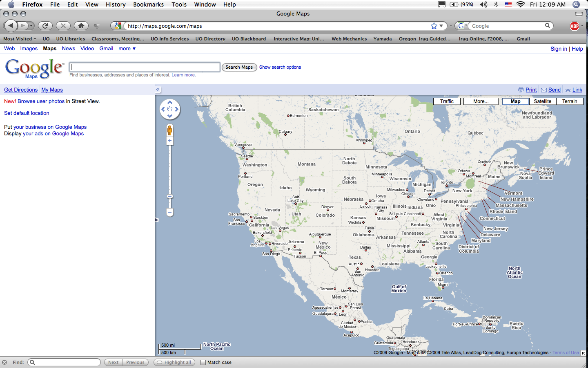Viewport: 588px width, 368px height.
Task: Click the Street View pegman icon
Action: point(170,130)
